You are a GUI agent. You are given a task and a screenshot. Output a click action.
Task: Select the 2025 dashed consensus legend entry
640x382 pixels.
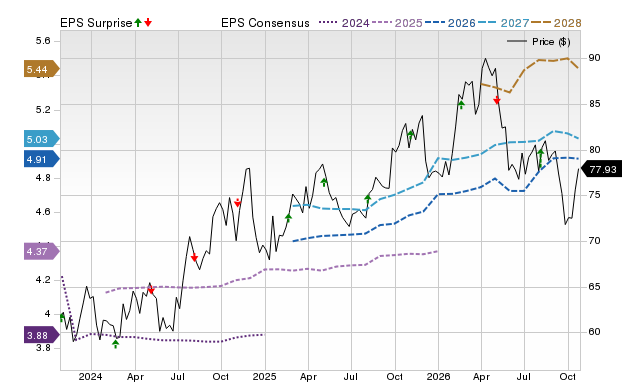[x=397, y=23]
